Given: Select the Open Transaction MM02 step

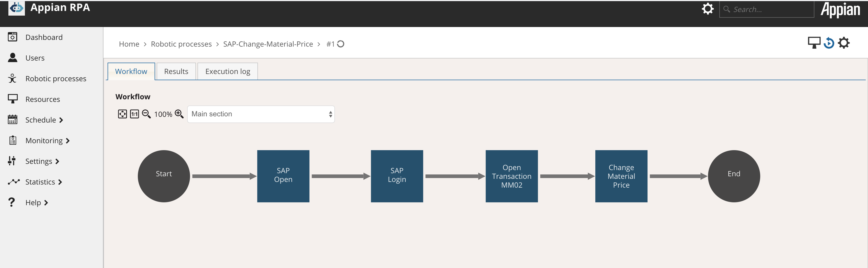Looking at the screenshot, I should click(x=512, y=176).
